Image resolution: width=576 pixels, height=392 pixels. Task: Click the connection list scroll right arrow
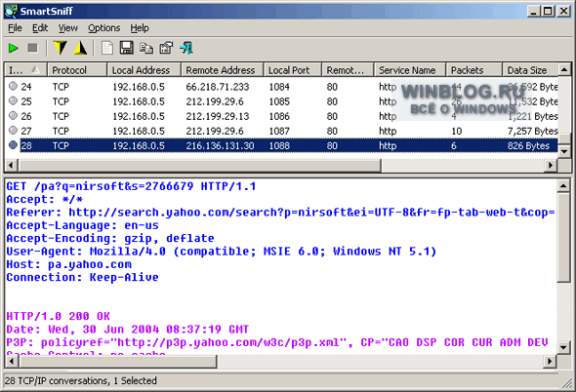pos(551,166)
